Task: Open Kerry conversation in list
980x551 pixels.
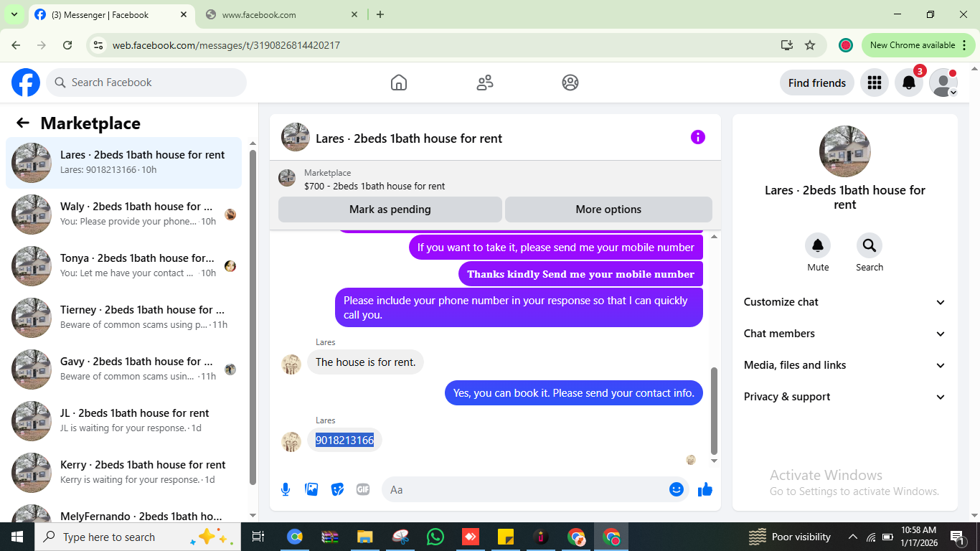Action: click(124, 473)
